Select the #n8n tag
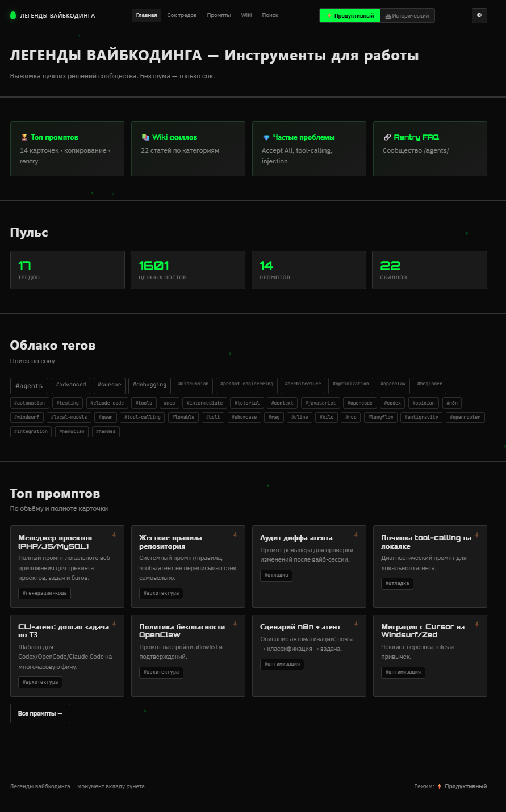This screenshot has width=506, height=812. coord(452,403)
